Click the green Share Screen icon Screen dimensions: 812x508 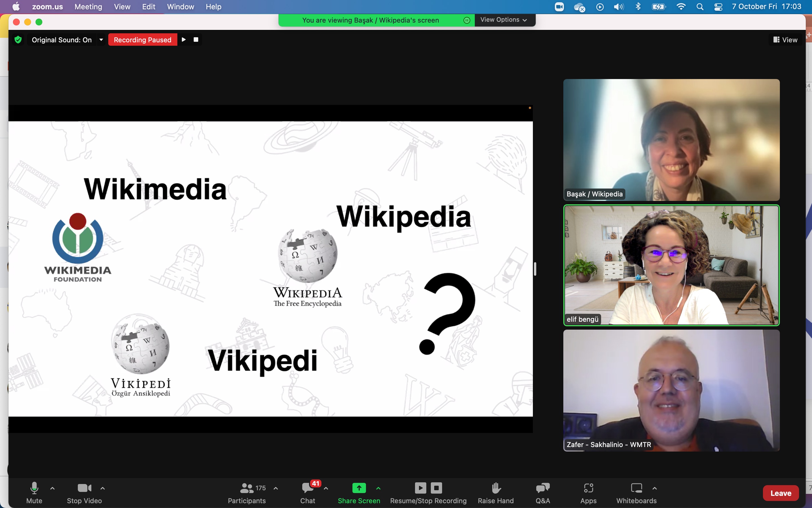[x=359, y=488]
